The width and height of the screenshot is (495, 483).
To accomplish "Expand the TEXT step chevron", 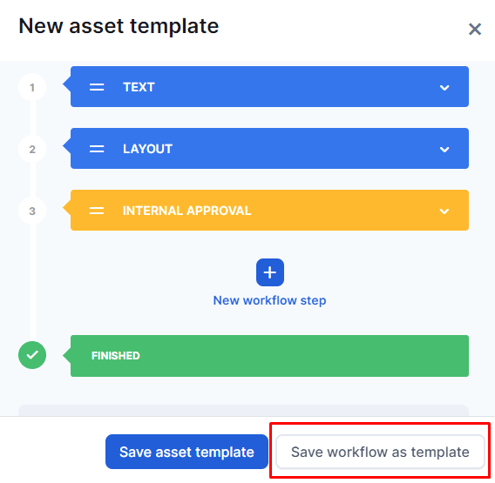I will click(444, 88).
